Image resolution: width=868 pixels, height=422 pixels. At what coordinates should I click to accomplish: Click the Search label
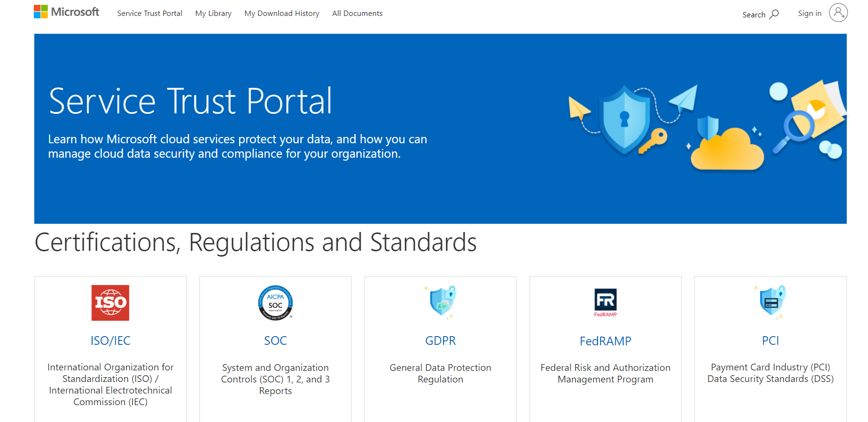[754, 14]
